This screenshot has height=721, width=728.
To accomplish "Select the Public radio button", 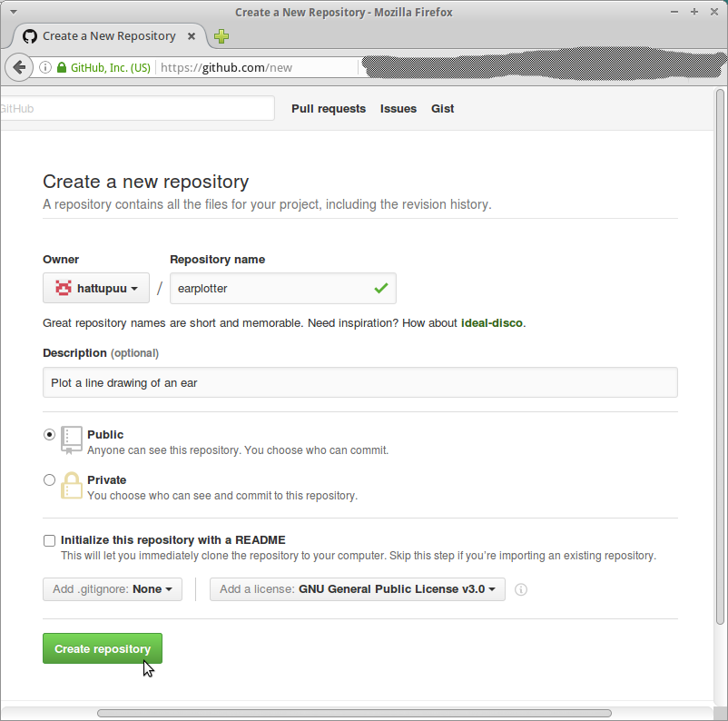I will [x=49, y=435].
